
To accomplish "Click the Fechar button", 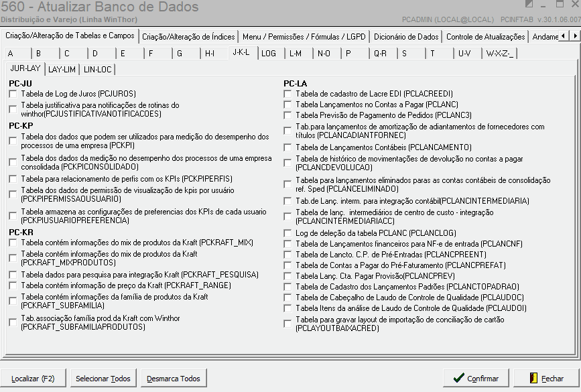I will point(547,379).
